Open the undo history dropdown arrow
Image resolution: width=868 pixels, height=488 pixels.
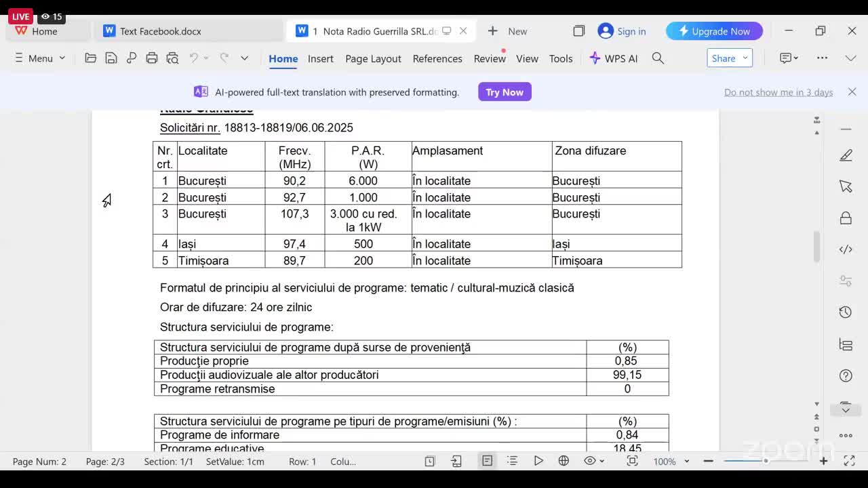pos(206,58)
